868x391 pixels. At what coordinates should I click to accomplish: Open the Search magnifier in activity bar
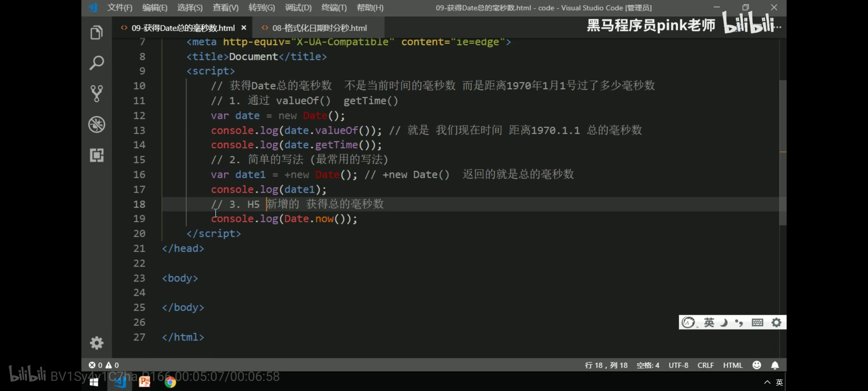(x=97, y=63)
